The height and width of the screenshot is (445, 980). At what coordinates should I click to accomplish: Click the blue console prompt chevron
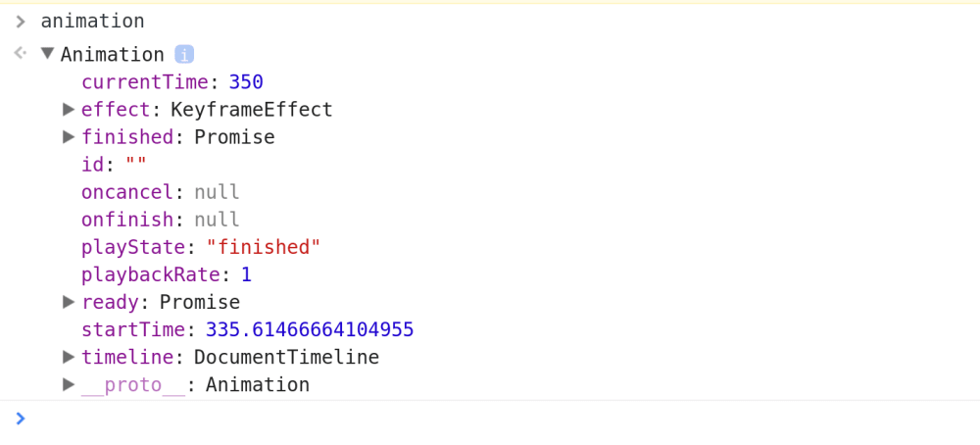(x=20, y=419)
